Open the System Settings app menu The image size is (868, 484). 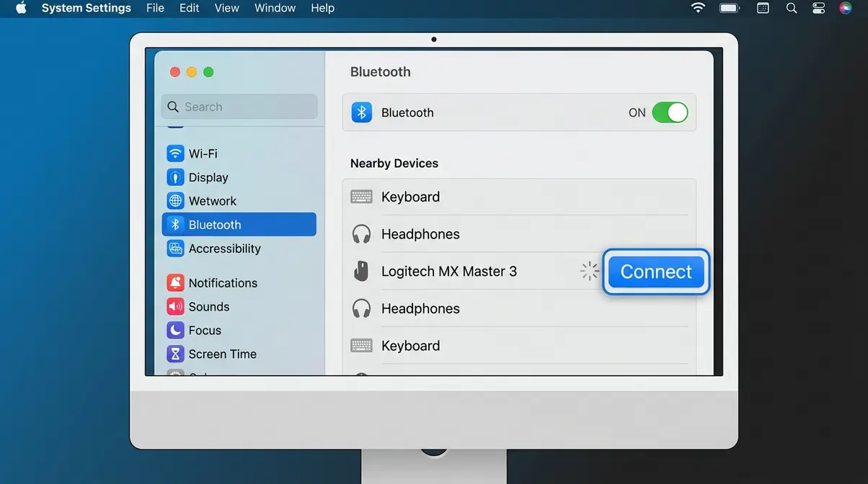click(x=87, y=8)
